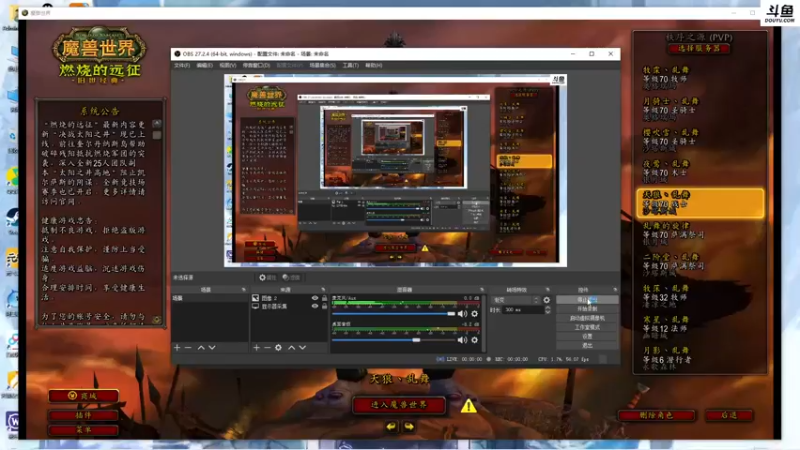The width and height of the screenshot is (800, 450).
Task: Open the 工具(T) menu in OBS
Action: click(x=351, y=65)
